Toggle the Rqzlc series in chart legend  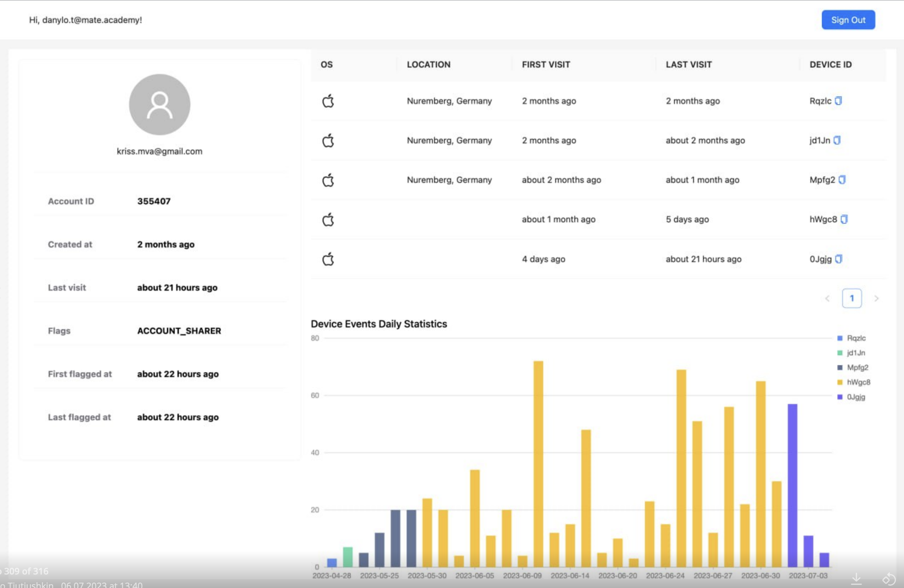(856, 338)
